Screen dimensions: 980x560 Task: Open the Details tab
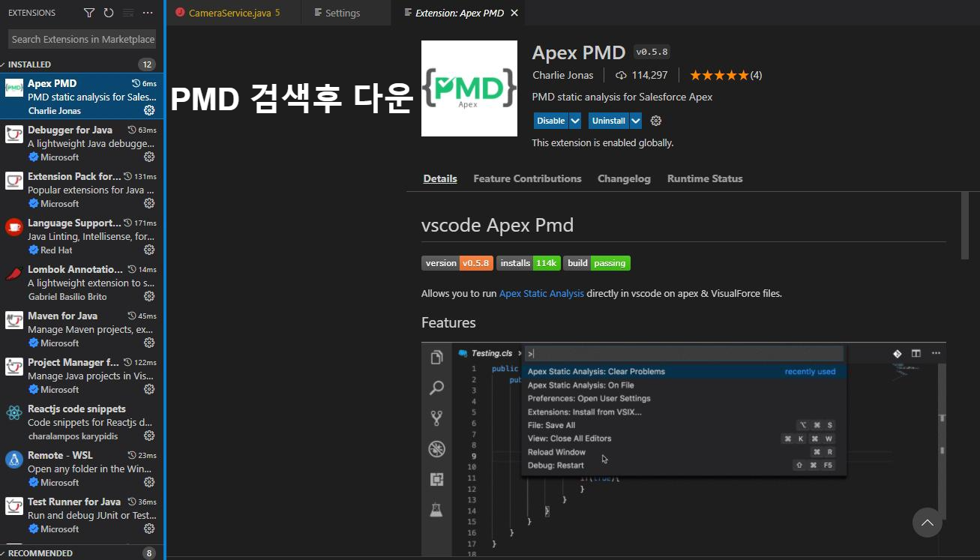[x=440, y=178]
